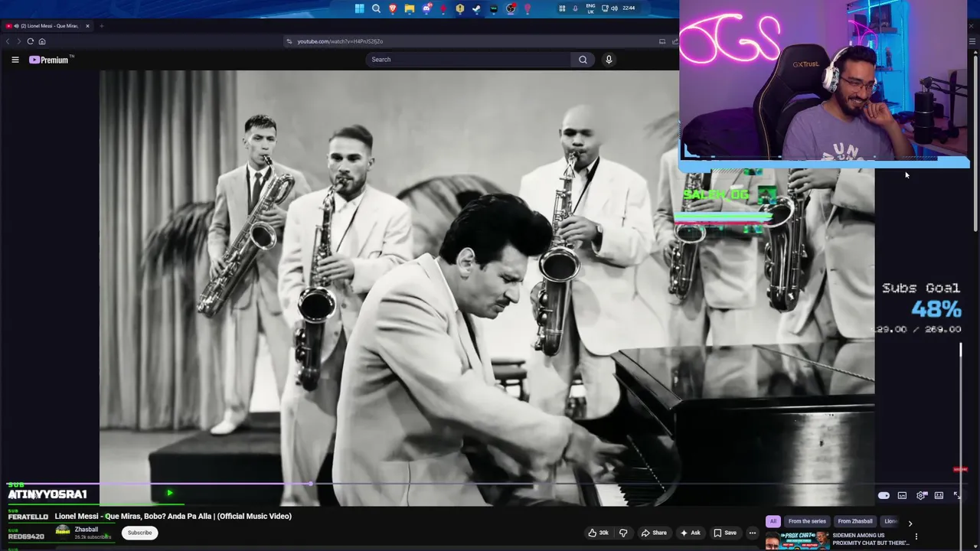980x551 pixels.
Task: Select the From the series chip
Action: pos(807,521)
